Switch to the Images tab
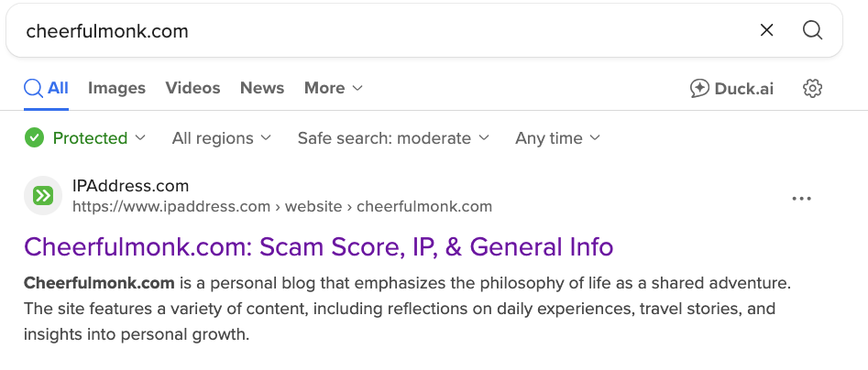Screen dimensions: 868x370 click(116, 89)
